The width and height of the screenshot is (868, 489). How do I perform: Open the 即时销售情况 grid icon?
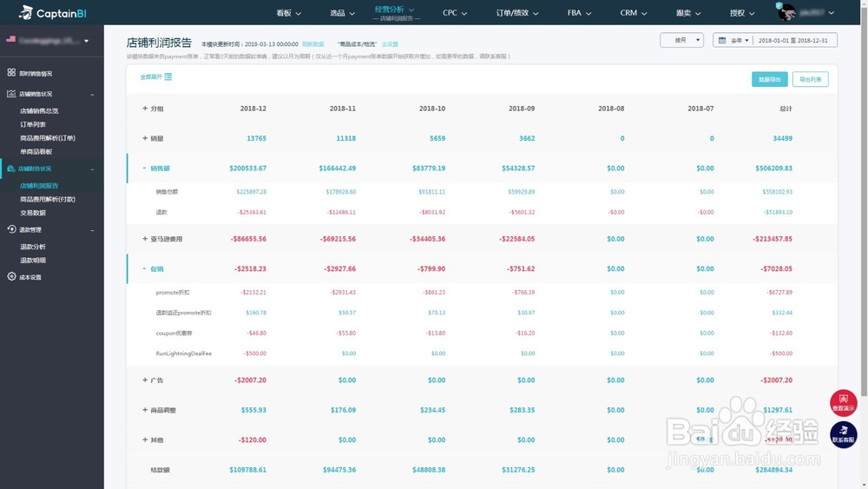coord(11,73)
